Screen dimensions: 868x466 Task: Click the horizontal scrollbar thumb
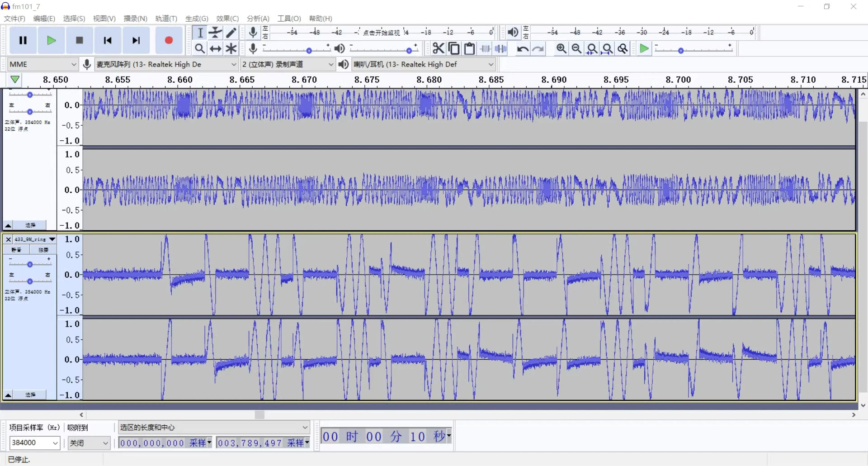coord(259,415)
